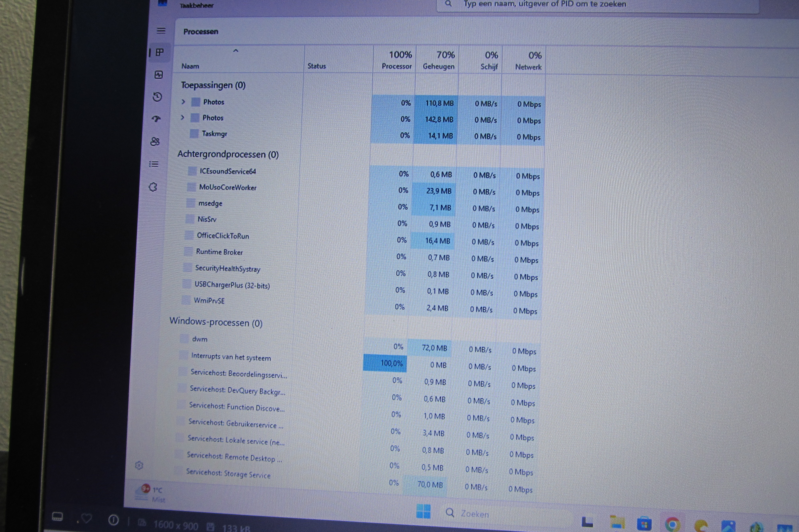Screen dimensions: 799x532
Task: Open the Details list sidebar icon
Action: [154, 164]
